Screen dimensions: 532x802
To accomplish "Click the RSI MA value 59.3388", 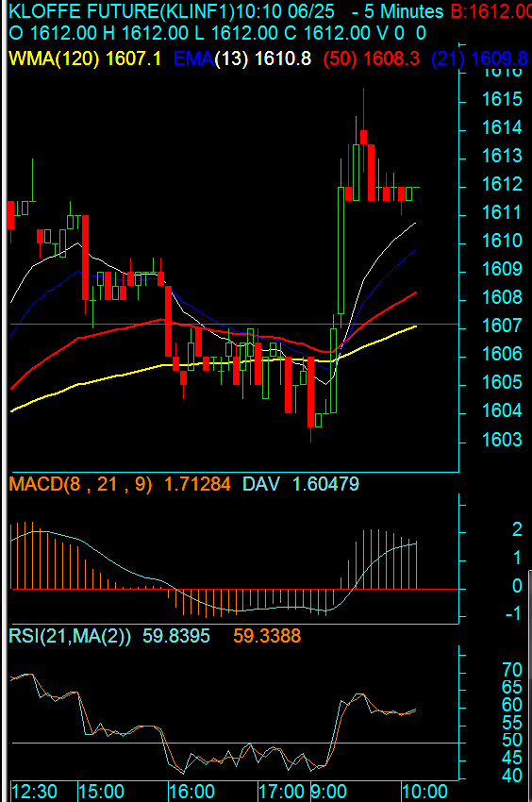I will click(267, 636).
